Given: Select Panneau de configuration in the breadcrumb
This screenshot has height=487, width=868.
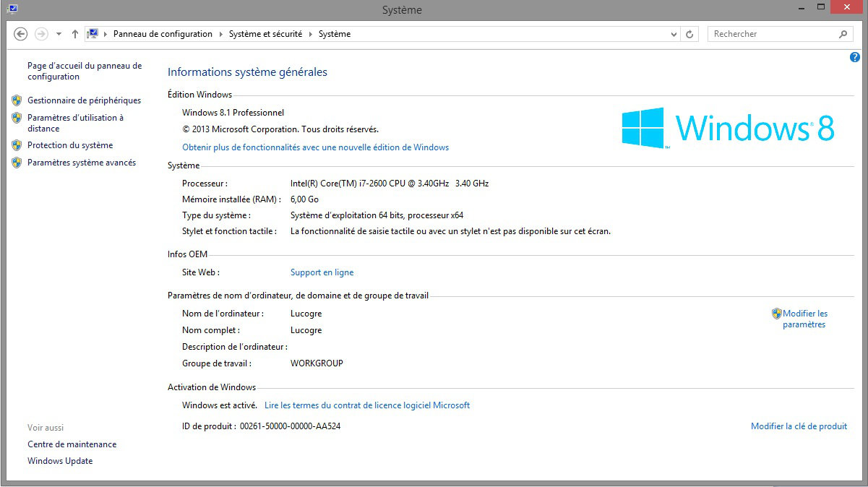Looking at the screenshot, I should 163,34.
